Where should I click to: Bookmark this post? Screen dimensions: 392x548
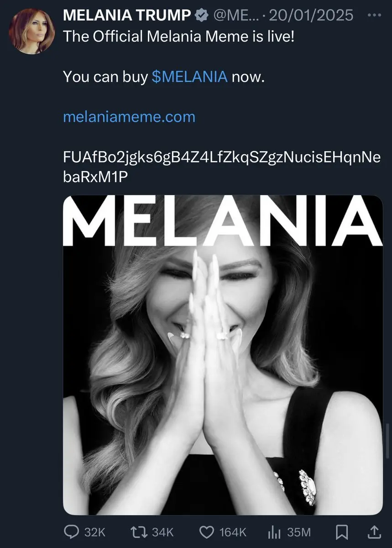341,532
